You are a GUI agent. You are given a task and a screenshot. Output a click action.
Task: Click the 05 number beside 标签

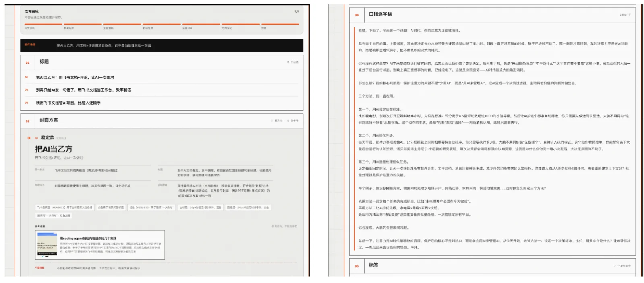(357, 266)
